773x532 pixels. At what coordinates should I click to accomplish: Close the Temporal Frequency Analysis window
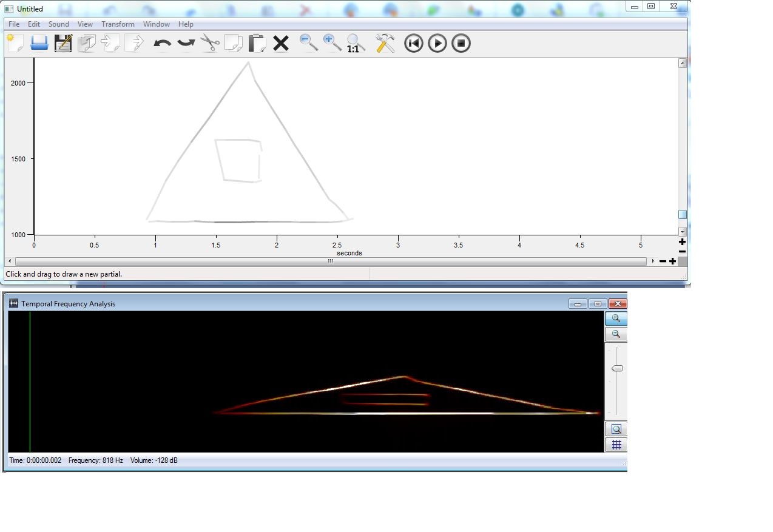coord(618,304)
